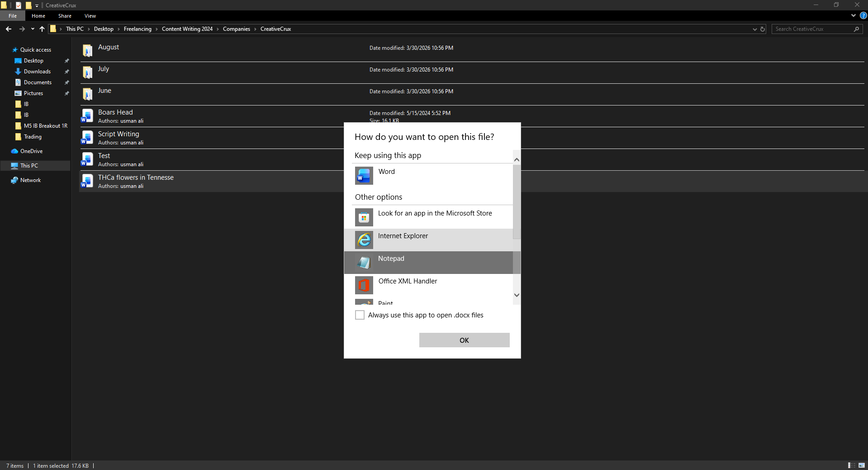Switch to the View ribbon tab
The image size is (868, 470).
click(x=90, y=16)
